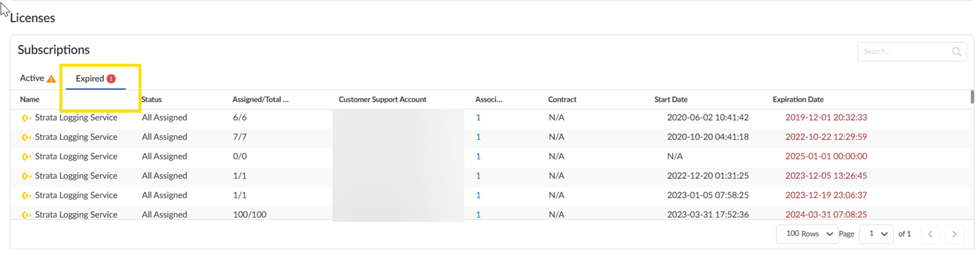Image resolution: width=980 pixels, height=258 pixels.
Task: Click Strata icon in the 100/100 row
Action: tap(26, 215)
